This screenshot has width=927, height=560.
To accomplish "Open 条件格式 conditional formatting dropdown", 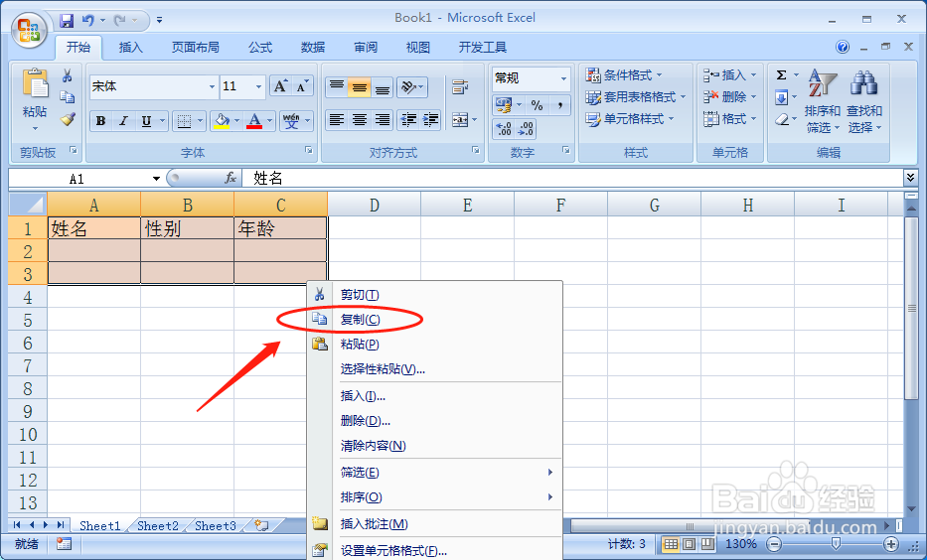I will point(624,75).
